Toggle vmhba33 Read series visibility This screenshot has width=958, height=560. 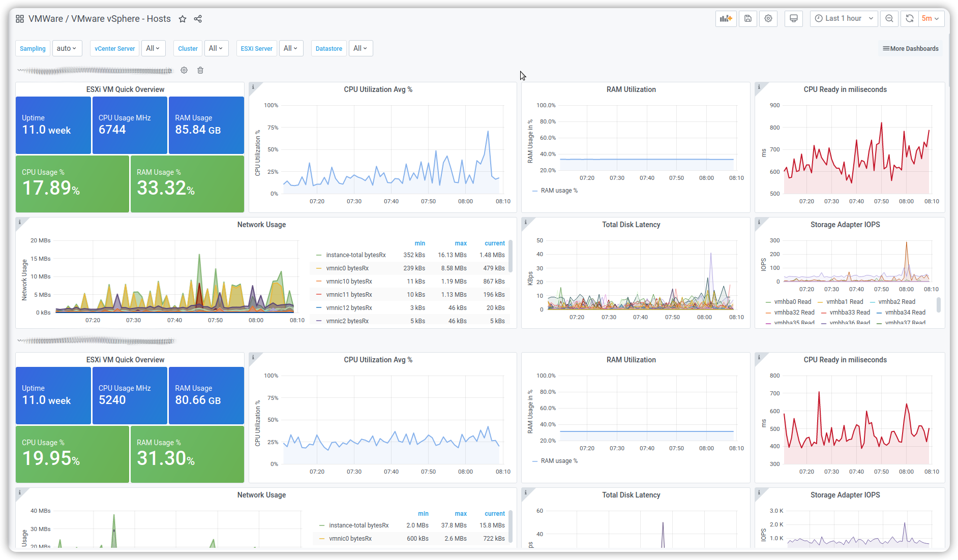(x=850, y=313)
